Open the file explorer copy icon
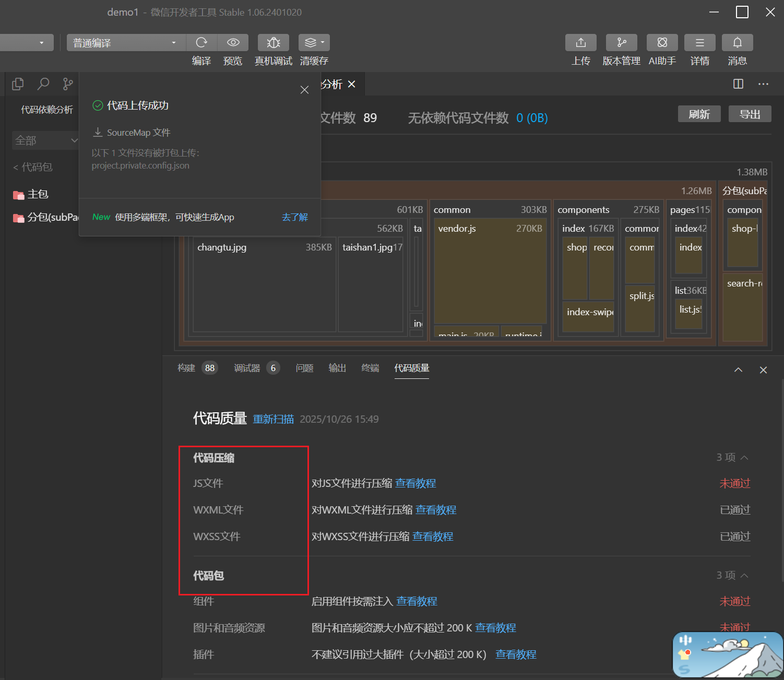This screenshot has width=784, height=680. pyautogui.click(x=18, y=83)
